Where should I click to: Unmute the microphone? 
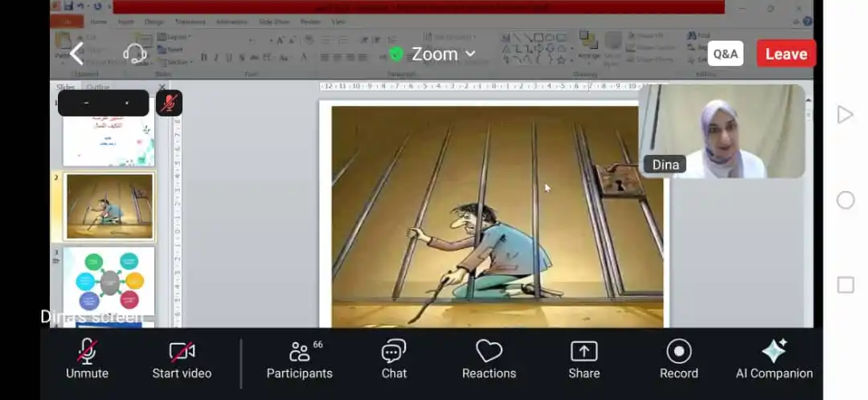point(87,359)
